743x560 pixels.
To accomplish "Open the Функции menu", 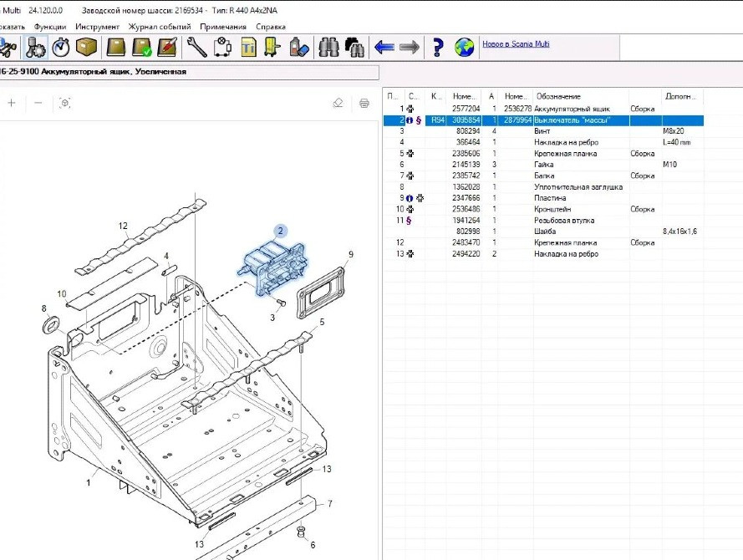I will [50, 27].
